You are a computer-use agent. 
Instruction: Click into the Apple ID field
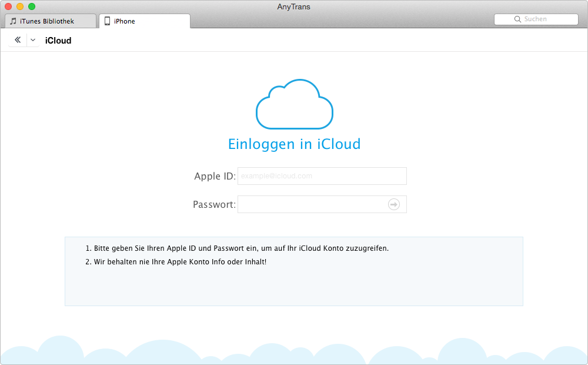point(322,176)
